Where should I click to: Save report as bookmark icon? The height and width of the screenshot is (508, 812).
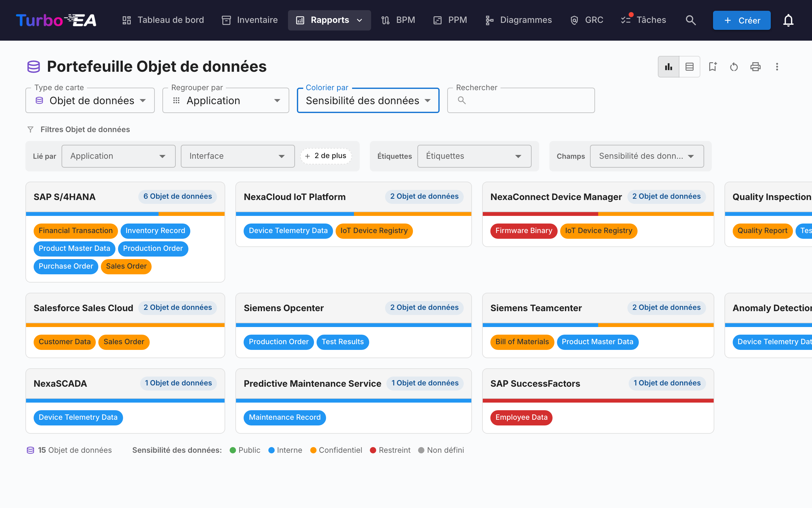click(x=712, y=67)
